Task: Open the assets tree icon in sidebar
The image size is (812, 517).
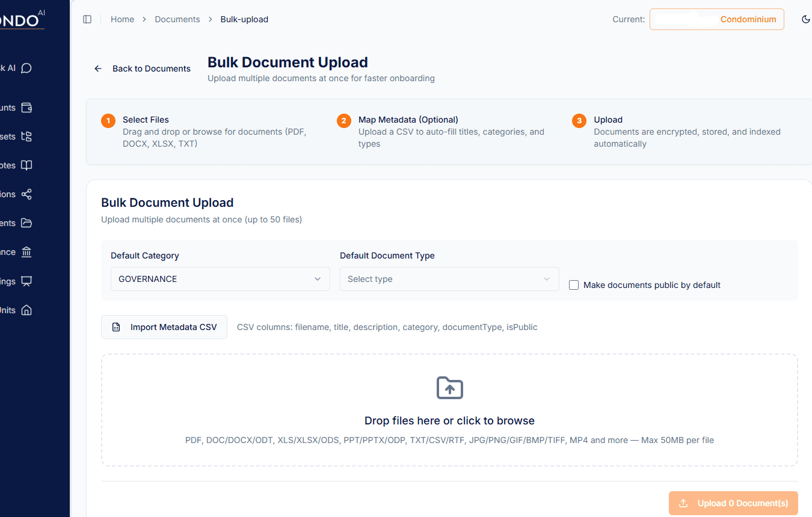Action: pos(26,136)
